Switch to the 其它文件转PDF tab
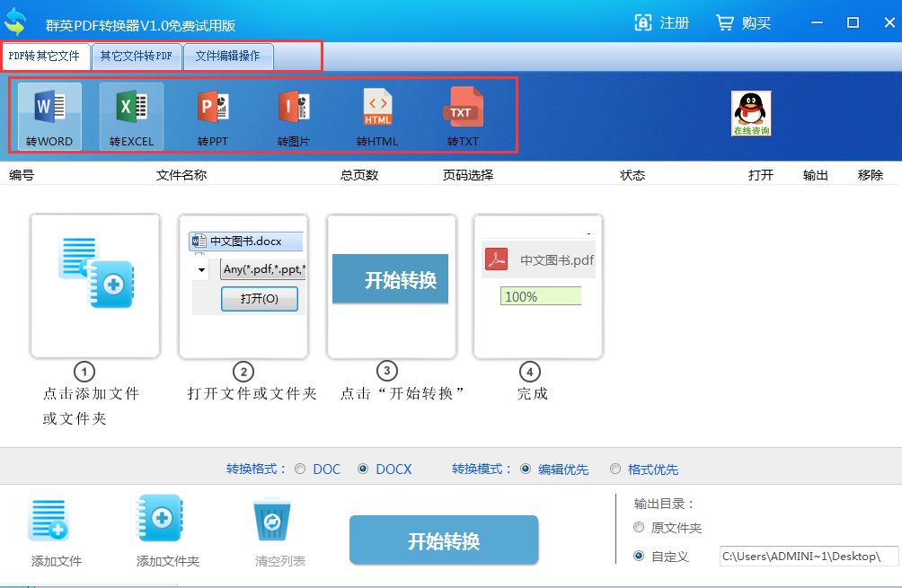 click(x=137, y=57)
